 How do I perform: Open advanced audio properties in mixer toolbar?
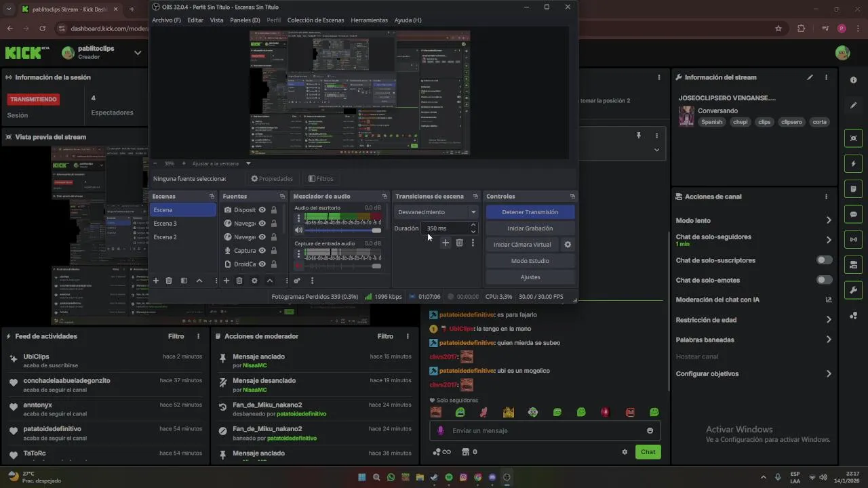[x=297, y=281]
